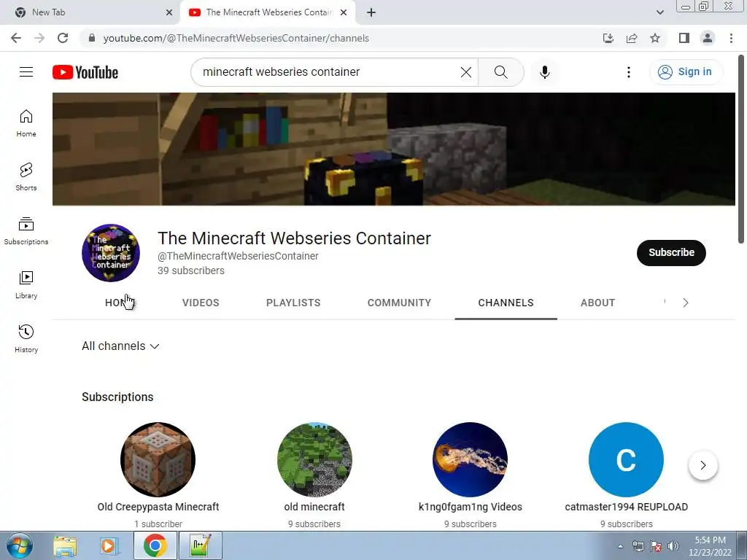Click the blue letter C channel avatar

click(626, 459)
